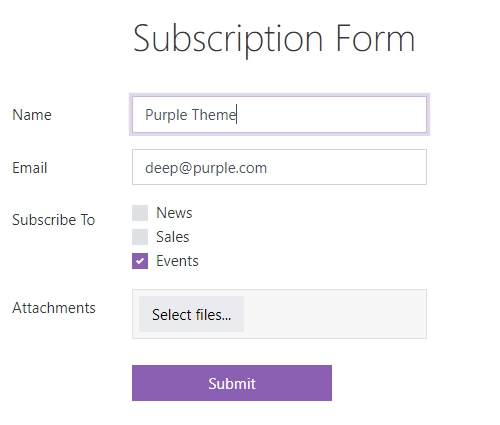Image resolution: width=500 pixels, height=425 pixels.
Task: Uncheck the Events checkbox
Action: click(140, 261)
